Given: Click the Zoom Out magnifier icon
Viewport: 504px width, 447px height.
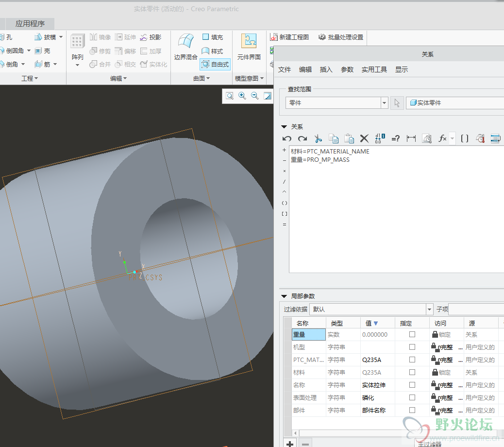Looking at the screenshot, I should [254, 96].
